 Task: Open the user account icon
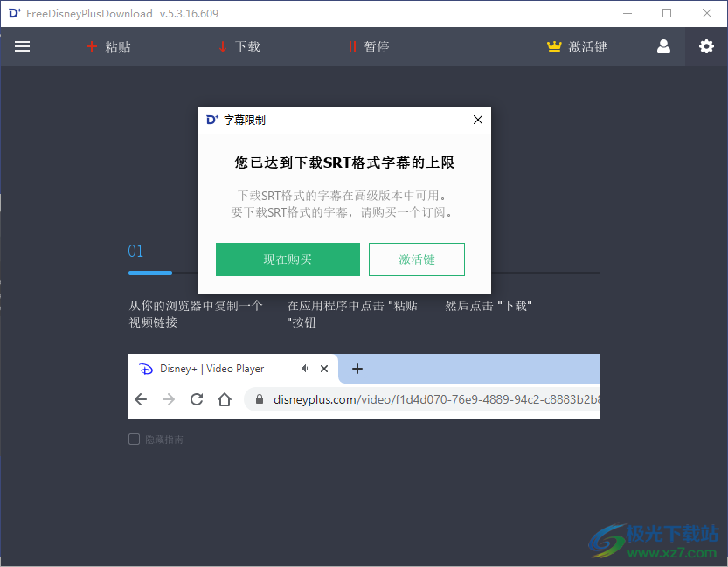(663, 46)
